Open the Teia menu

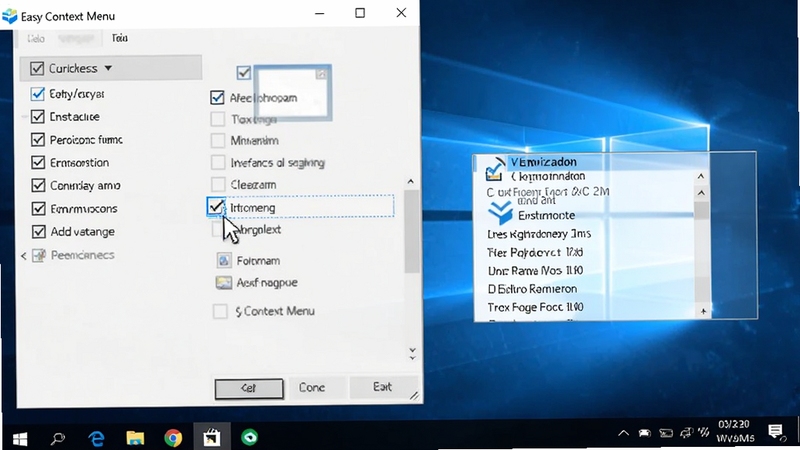[119, 38]
